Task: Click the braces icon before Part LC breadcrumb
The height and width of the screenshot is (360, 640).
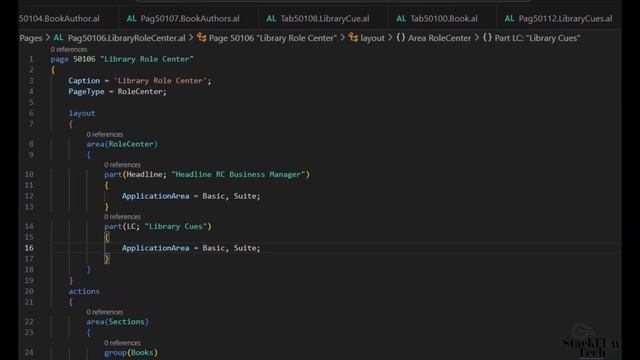Action: [487, 38]
